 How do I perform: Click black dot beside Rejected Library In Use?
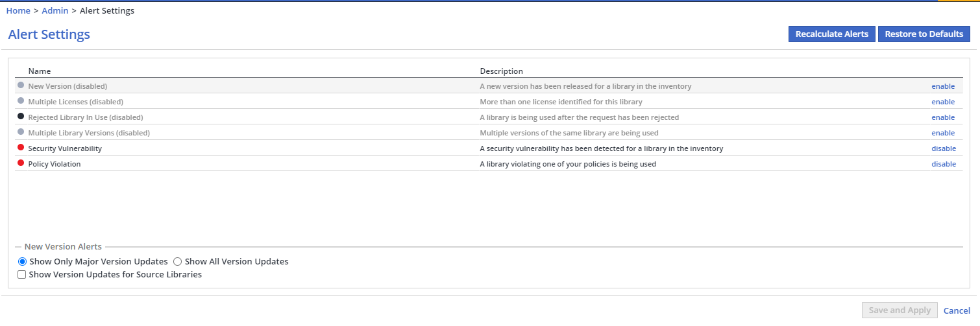pos(21,116)
